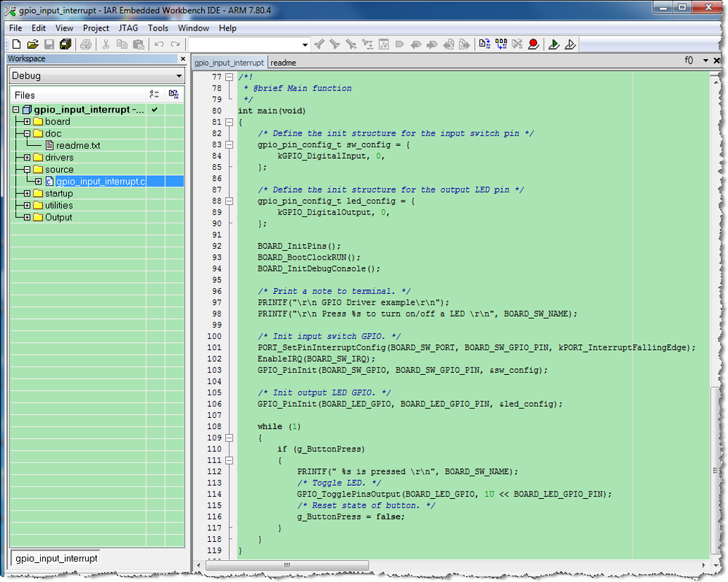The height and width of the screenshot is (582, 728).
Task: Click the Open file toolbar icon
Action: click(x=33, y=44)
